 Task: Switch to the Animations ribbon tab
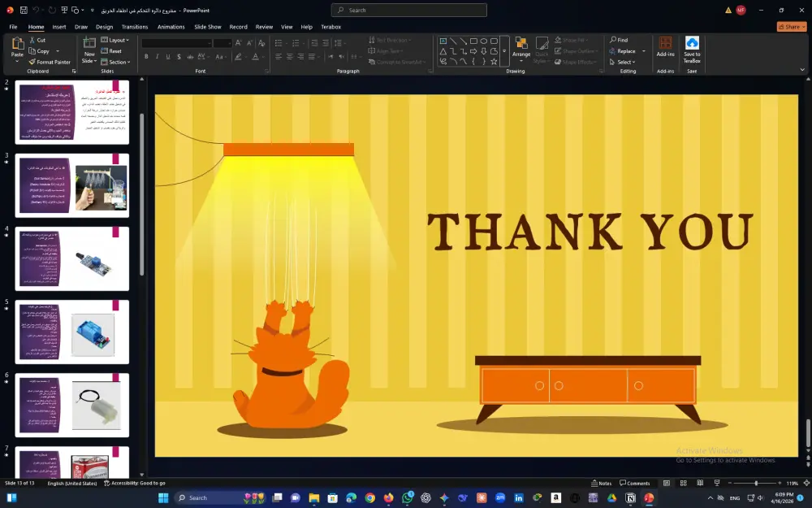[x=171, y=26]
